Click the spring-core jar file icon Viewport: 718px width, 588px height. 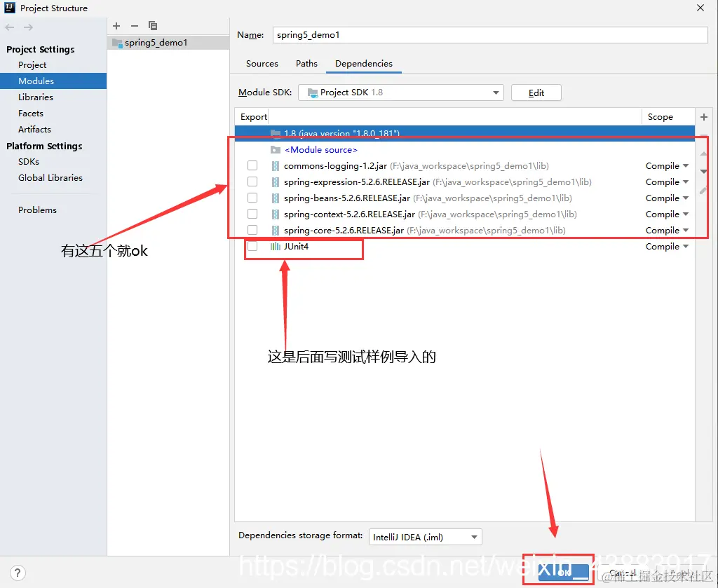coord(275,230)
